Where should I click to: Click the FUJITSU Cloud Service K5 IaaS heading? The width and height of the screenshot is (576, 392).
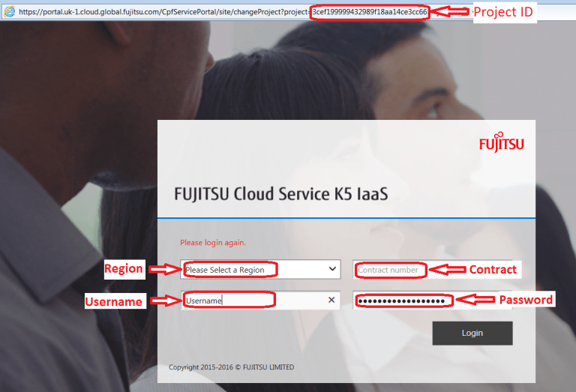[x=280, y=194]
